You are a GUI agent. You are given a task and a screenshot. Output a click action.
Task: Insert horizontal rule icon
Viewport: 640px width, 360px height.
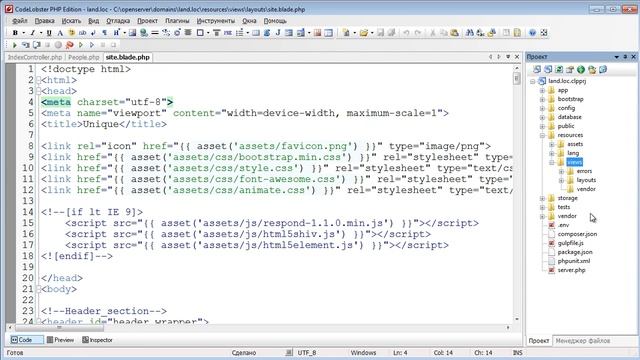pos(155,33)
